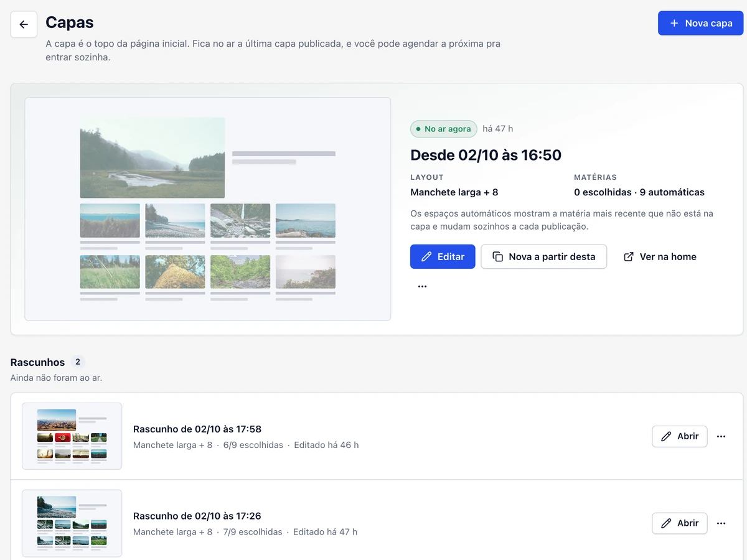Click the pencil icon on the 17:58 draft's Abrir button

666,436
